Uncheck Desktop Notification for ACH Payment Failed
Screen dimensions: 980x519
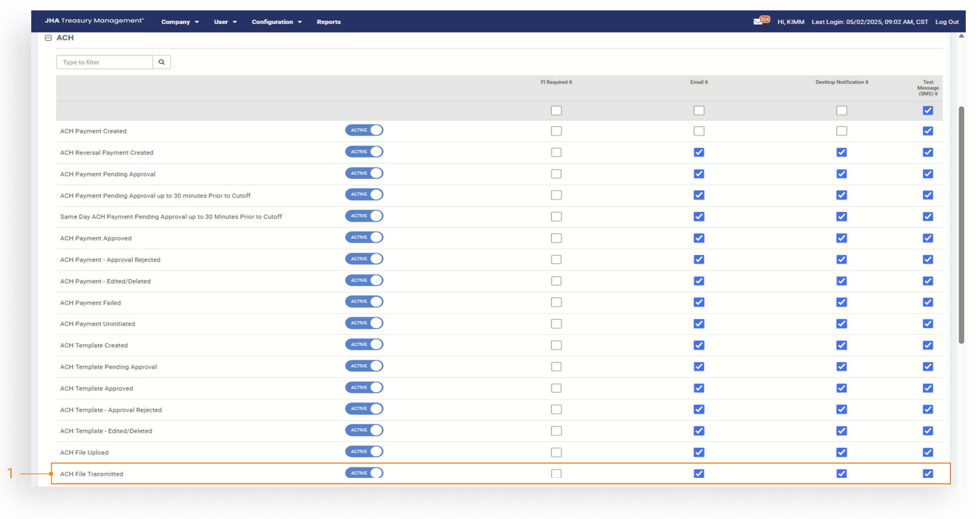(x=841, y=302)
